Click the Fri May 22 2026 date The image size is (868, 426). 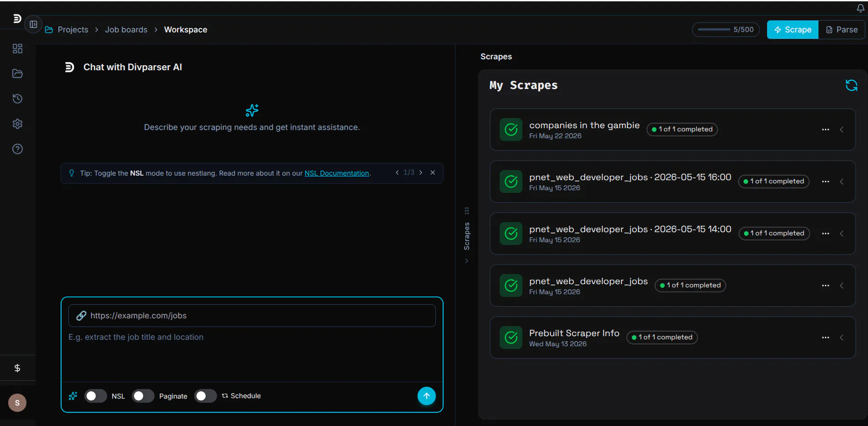point(555,136)
